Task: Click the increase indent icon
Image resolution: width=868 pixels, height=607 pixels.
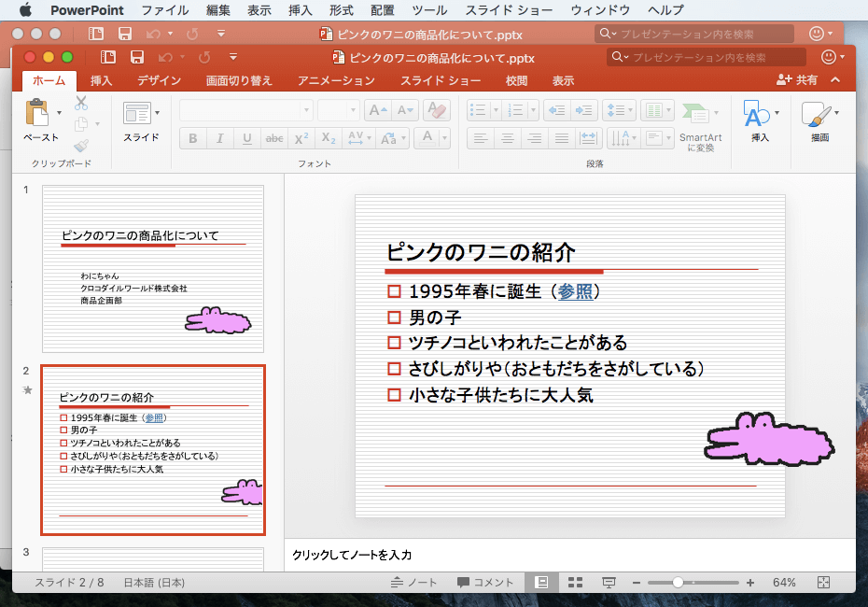Action: (x=583, y=110)
